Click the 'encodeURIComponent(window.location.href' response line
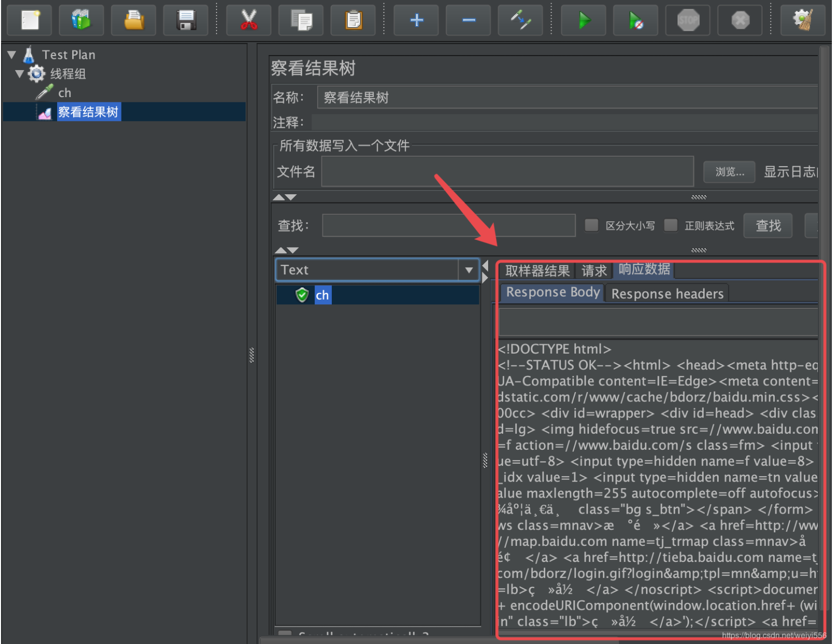 [x=657, y=606]
